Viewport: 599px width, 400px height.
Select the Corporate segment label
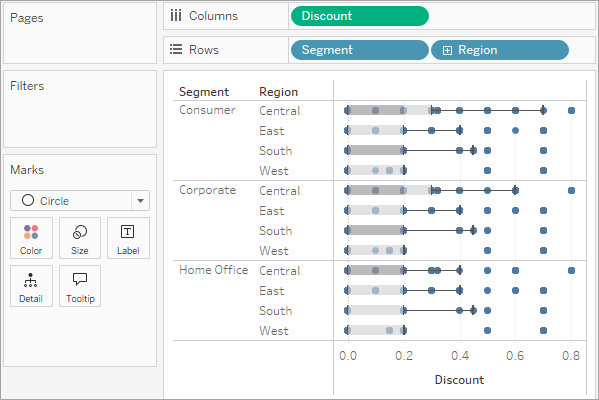(208, 190)
